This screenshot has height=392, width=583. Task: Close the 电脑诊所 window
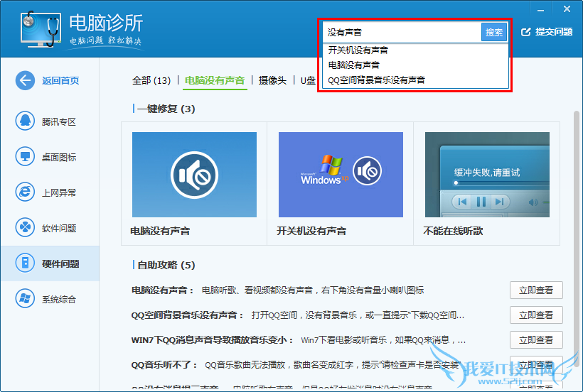coord(567,9)
